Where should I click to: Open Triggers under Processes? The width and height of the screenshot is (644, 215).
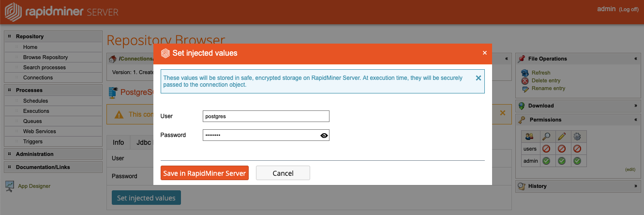tap(33, 141)
